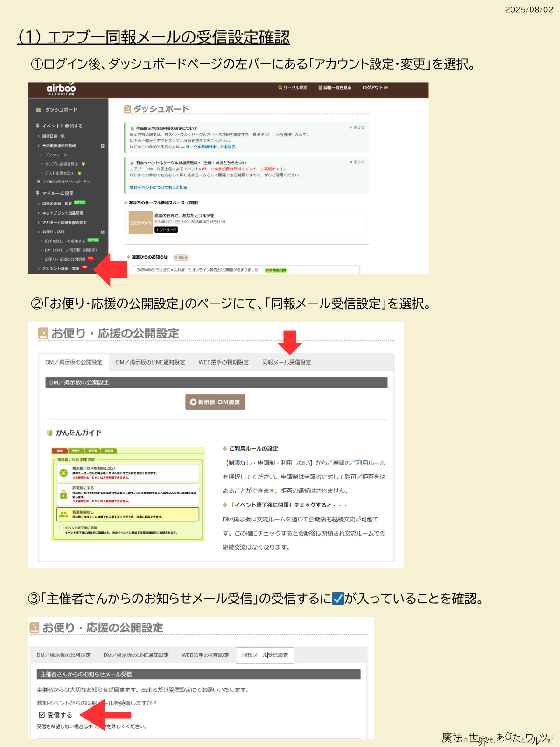Collapse the お便り・応援 sidebar section
This screenshot has width=560, height=747.
point(103,232)
